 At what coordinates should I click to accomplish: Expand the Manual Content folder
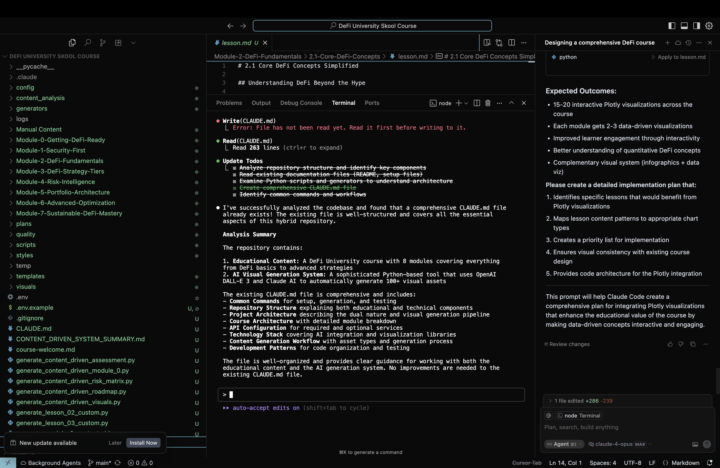[x=39, y=130]
